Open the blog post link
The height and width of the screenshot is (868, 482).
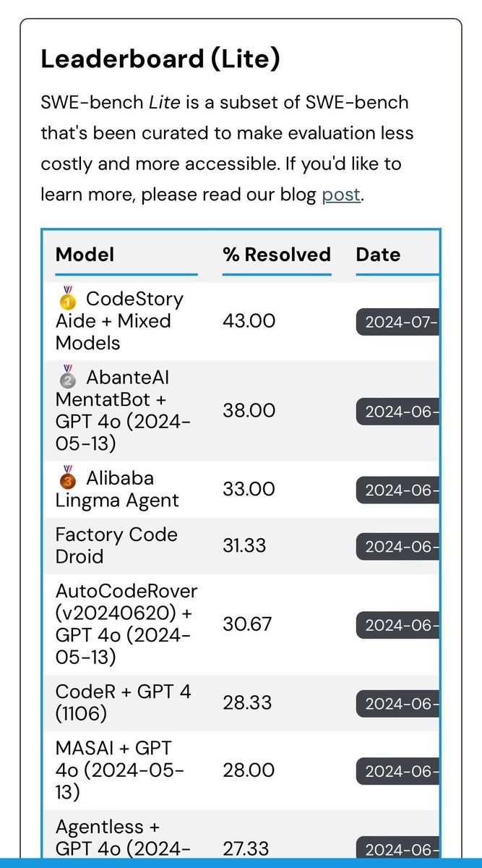(341, 195)
